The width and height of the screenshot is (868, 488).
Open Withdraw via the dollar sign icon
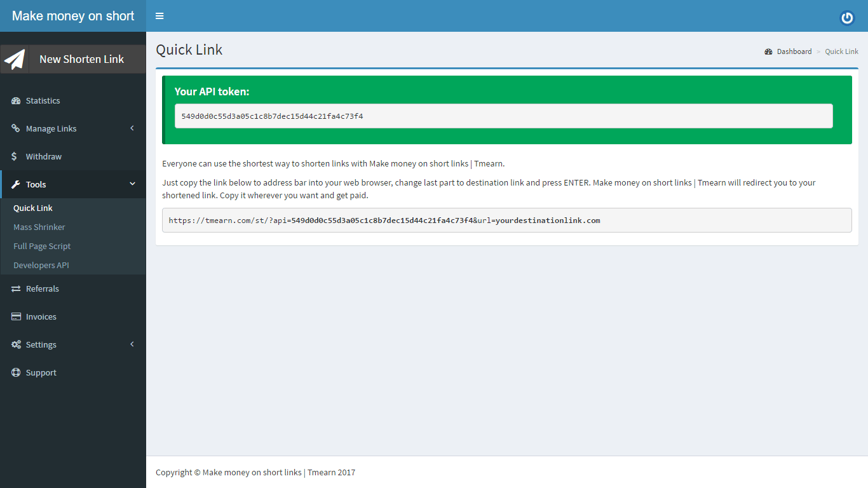click(15, 156)
